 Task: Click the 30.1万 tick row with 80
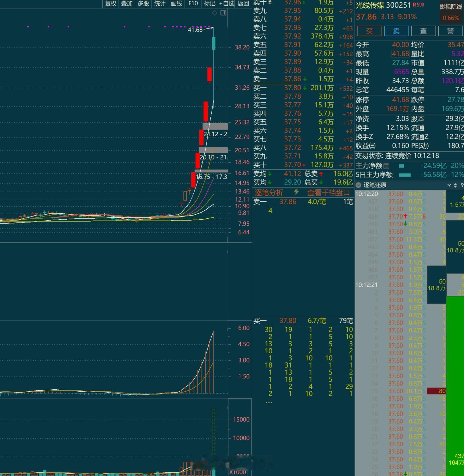[x=401, y=391]
